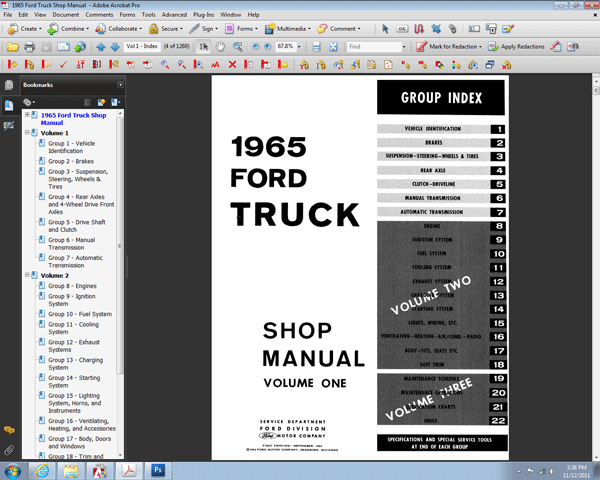Click the zoom in plus button
600x480 pixels.
pyautogui.click(x=268, y=47)
